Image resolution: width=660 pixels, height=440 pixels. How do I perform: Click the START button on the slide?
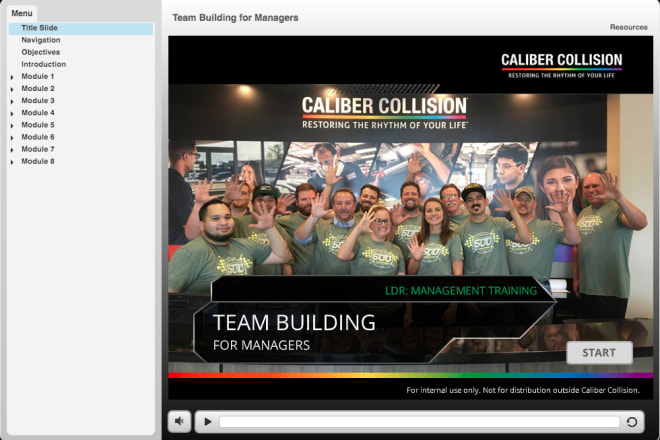(599, 352)
